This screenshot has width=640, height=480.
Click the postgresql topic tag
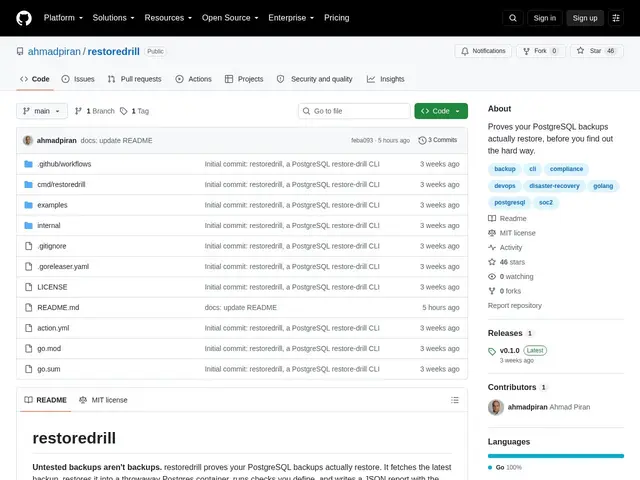pyautogui.click(x=509, y=202)
